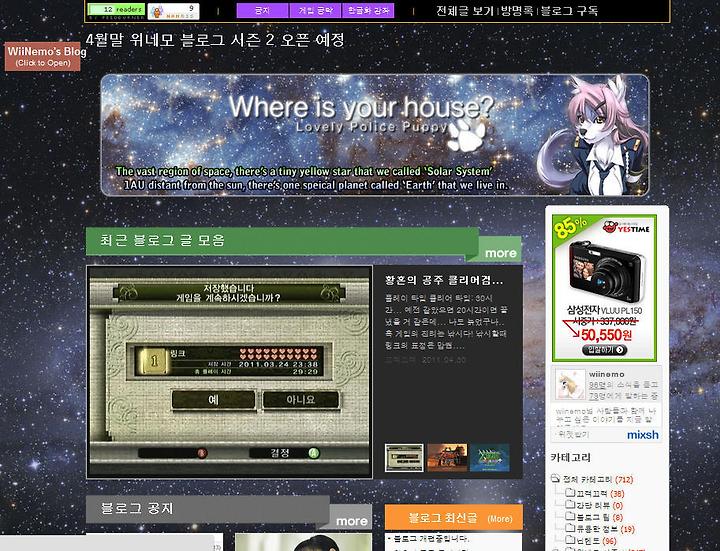Open the 전체글 보기 link
This screenshot has width=720, height=551.
[465, 11]
